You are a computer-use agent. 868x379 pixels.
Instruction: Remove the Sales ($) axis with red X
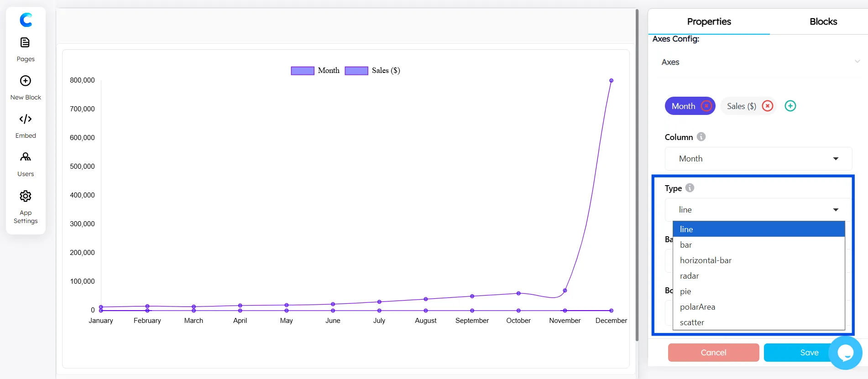(x=768, y=106)
